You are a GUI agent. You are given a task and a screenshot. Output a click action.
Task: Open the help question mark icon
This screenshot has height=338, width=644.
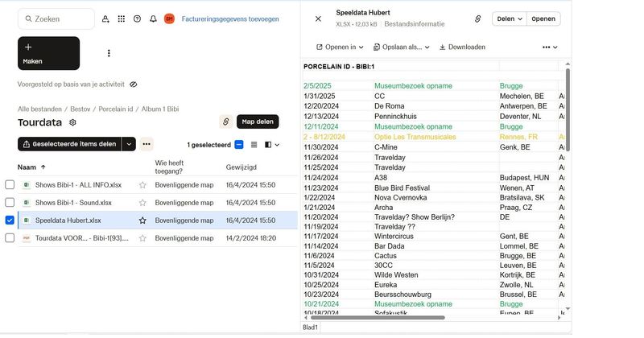137,19
